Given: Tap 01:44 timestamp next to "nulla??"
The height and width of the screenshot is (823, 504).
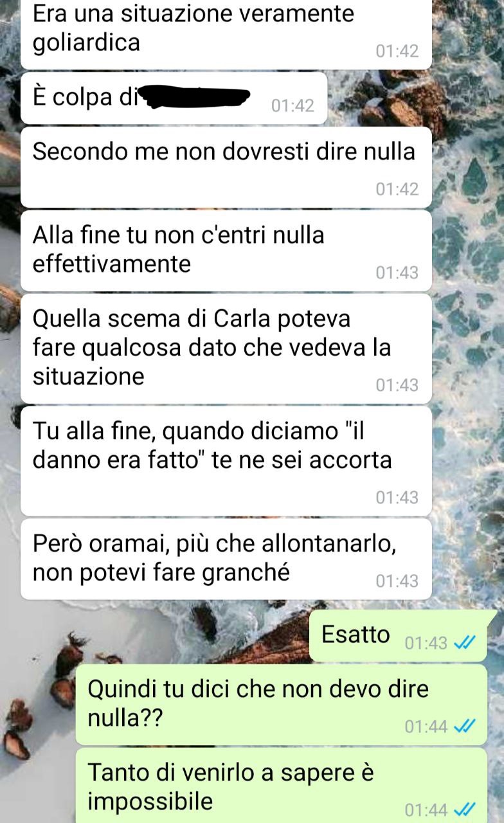Looking at the screenshot, I should pyautogui.click(x=426, y=727).
